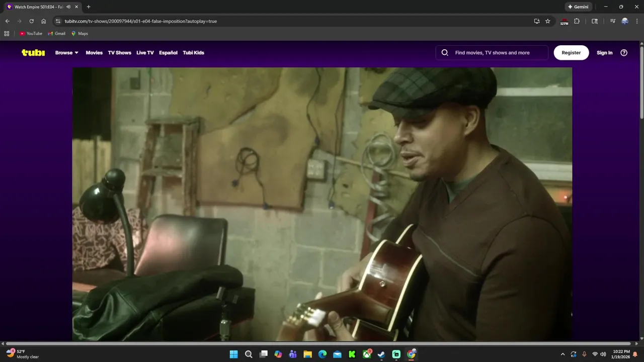Open the green K app on taskbar
This screenshot has width=644, height=362.
352,354
